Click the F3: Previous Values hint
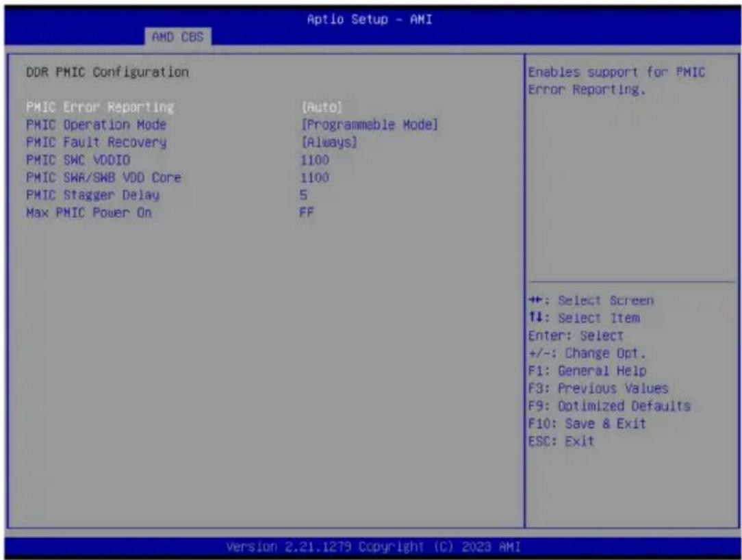 pyautogui.click(x=598, y=388)
